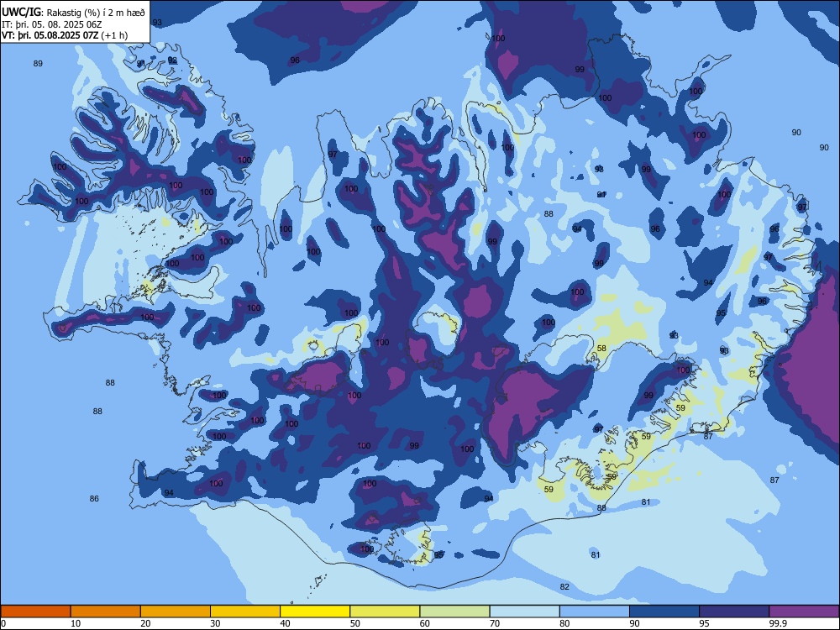
Task: Click legend tick label '70'
Action: point(495,623)
